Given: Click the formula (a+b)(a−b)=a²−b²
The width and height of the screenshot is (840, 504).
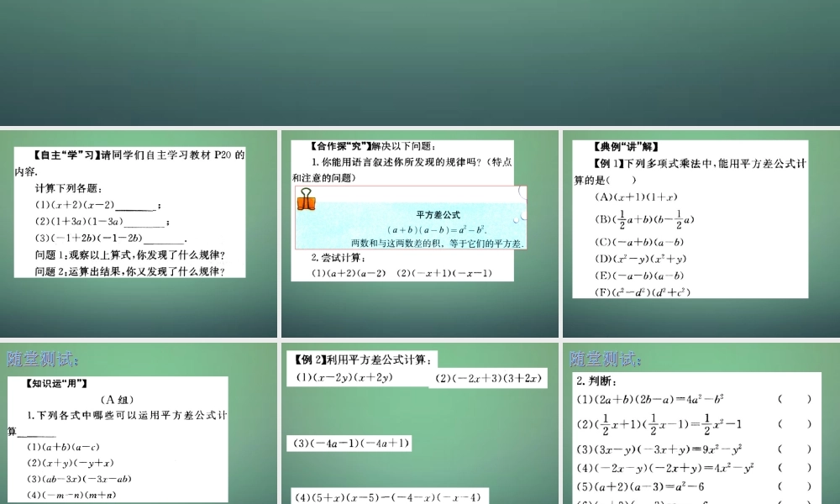Looking at the screenshot, I should [437, 230].
